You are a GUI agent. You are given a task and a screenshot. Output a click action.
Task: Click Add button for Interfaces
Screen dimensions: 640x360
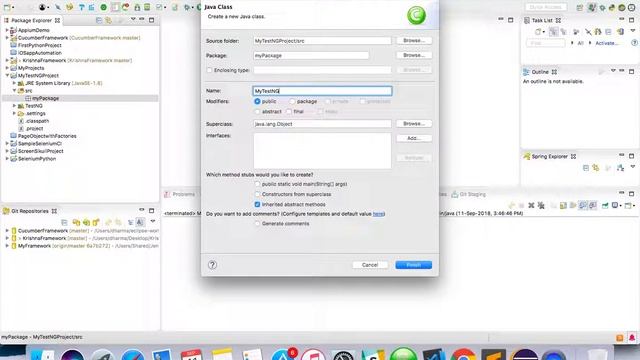click(x=414, y=138)
